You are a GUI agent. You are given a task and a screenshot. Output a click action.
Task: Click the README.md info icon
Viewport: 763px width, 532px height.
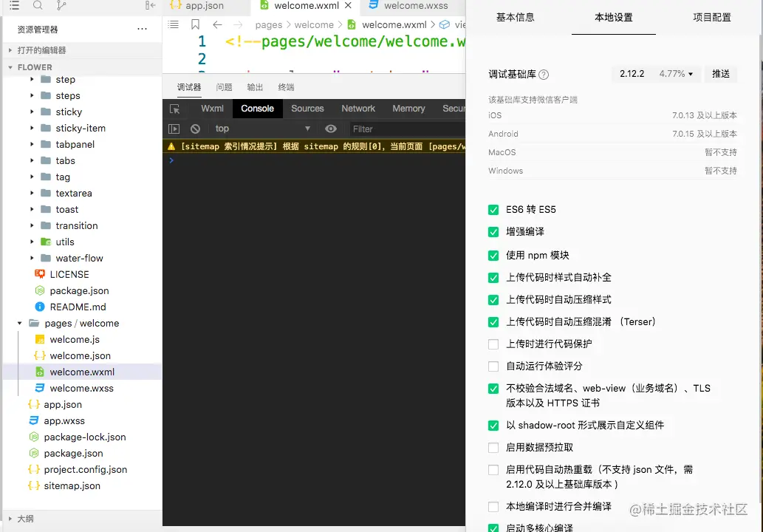click(x=40, y=307)
